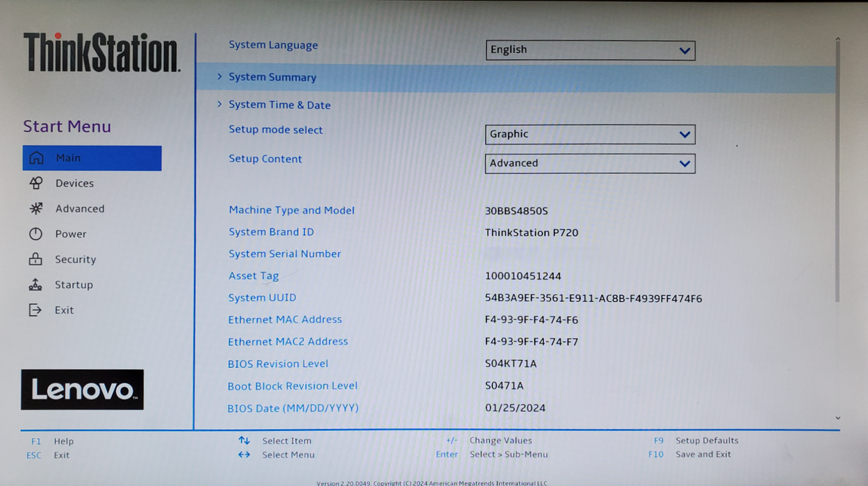Open the System Language dropdown
The image size is (868, 486).
pyautogui.click(x=589, y=50)
